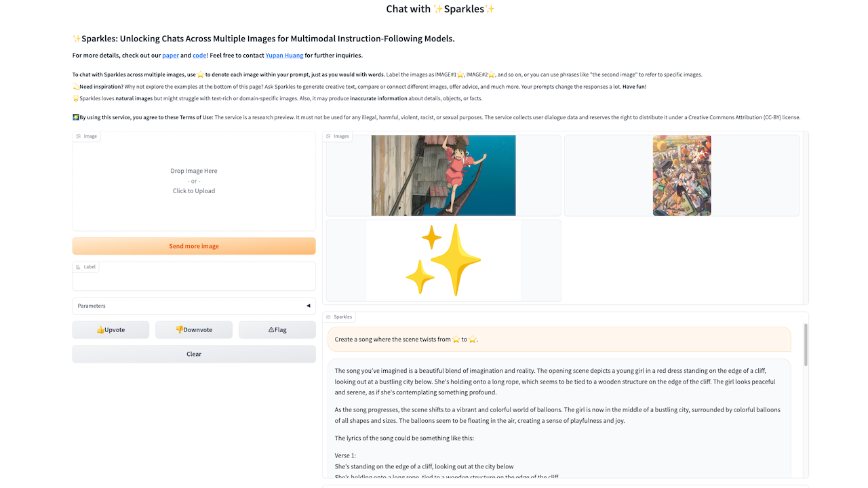Click the Sparkles chatbot label icon
Screen dimensions: 868x488
(x=329, y=317)
